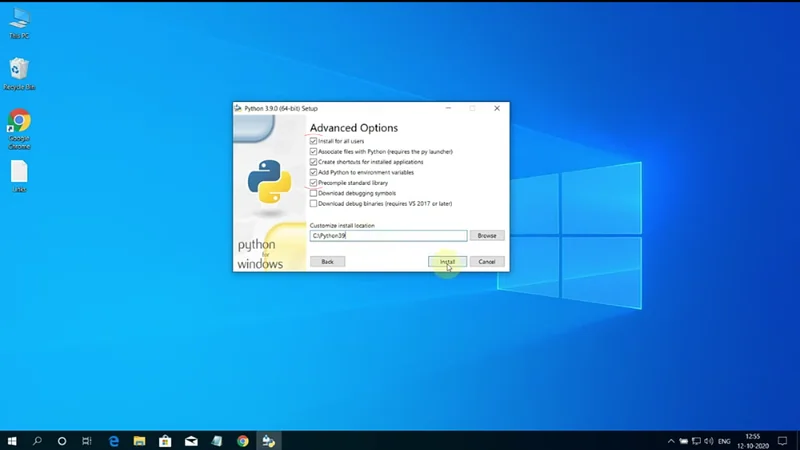Check Download debug binaries option
The image size is (800, 450).
pyautogui.click(x=314, y=204)
